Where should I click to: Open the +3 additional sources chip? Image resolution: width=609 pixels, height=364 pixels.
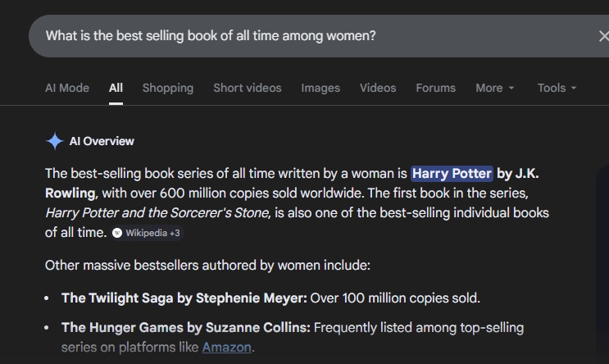point(148,233)
